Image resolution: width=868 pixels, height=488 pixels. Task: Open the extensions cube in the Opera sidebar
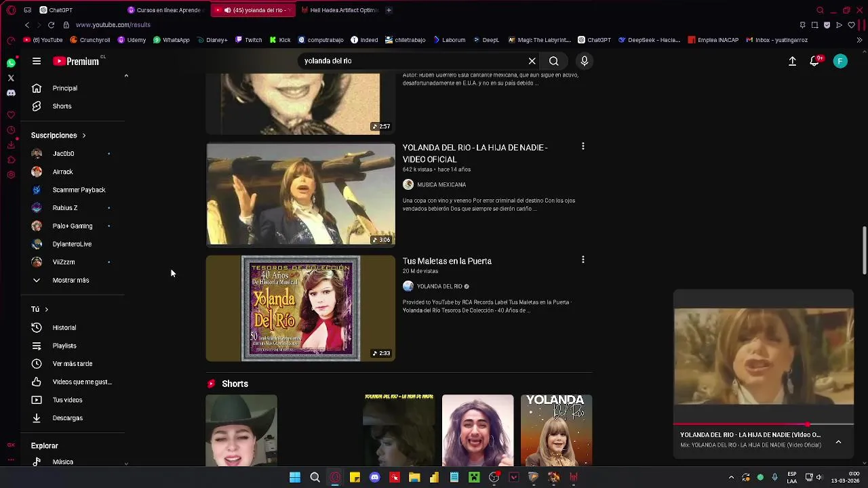pyautogui.click(x=11, y=160)
